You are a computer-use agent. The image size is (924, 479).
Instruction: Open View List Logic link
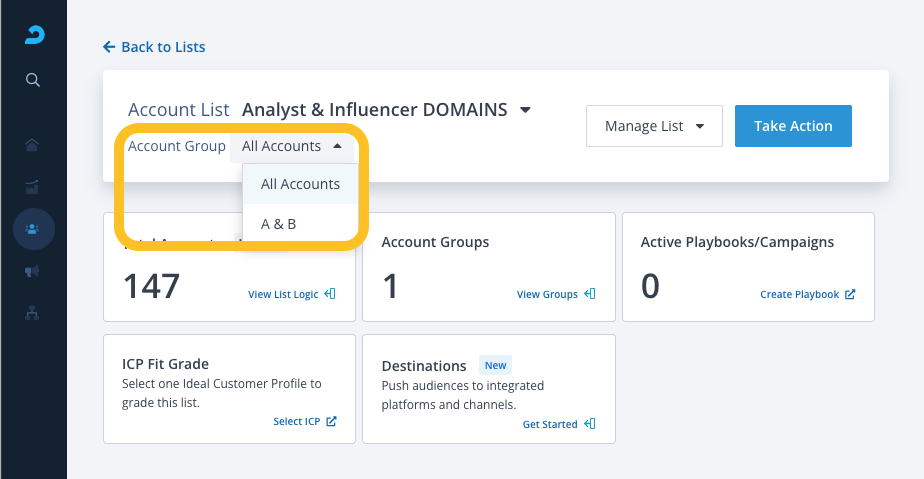(283, 294)
